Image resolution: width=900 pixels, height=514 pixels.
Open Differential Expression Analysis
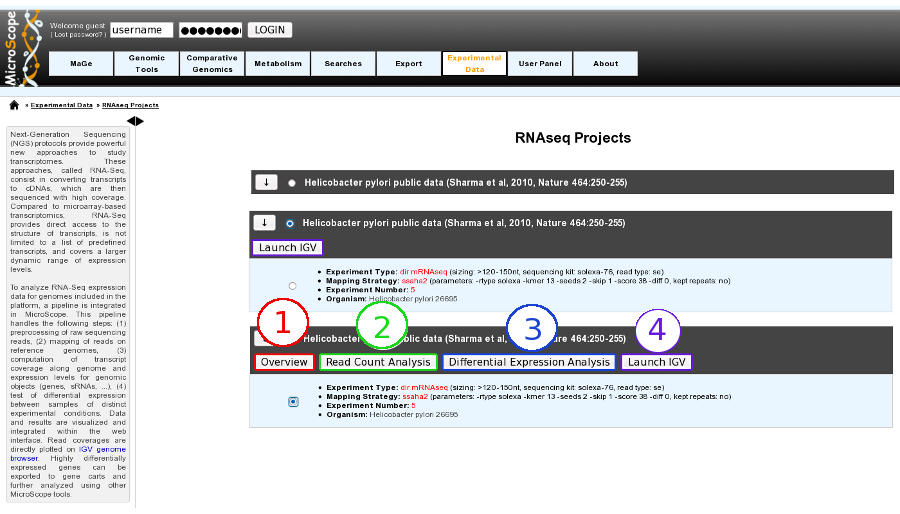(529, 362)
